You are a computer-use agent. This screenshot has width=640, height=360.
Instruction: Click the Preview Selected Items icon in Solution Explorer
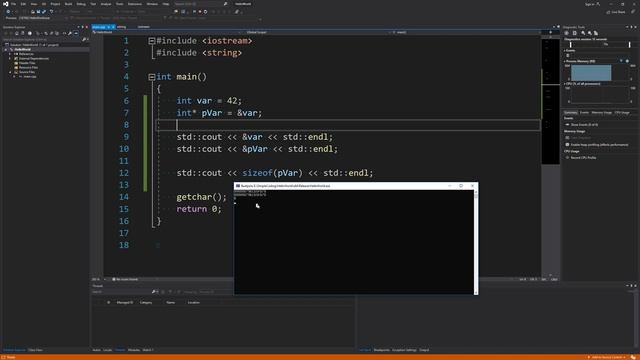pos(76,33)
